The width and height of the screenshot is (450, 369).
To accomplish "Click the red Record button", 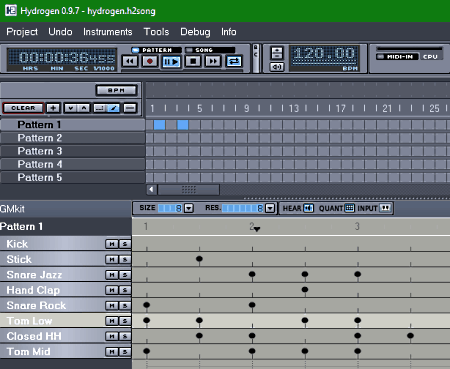I will (150, 61).
